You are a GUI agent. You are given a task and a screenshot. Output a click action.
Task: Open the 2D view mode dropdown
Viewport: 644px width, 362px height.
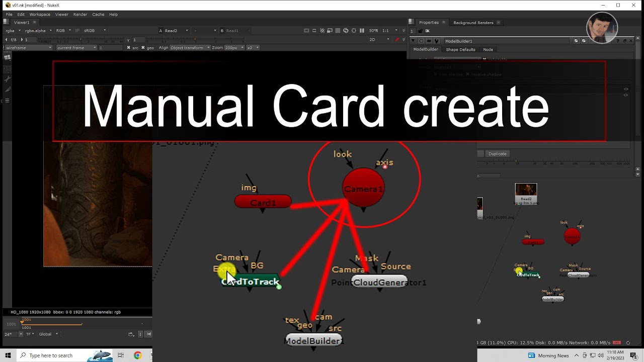point(379,39)
